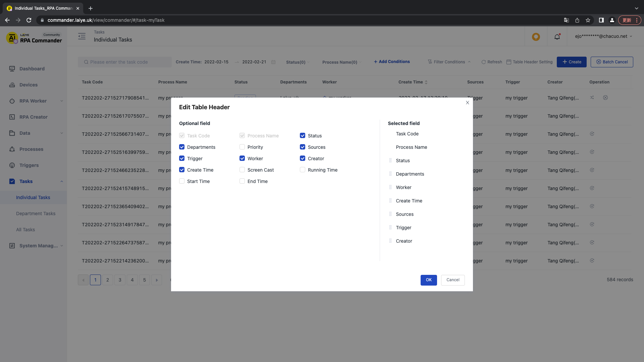Open the notification bell
The image size is (644, 362).
557,37
